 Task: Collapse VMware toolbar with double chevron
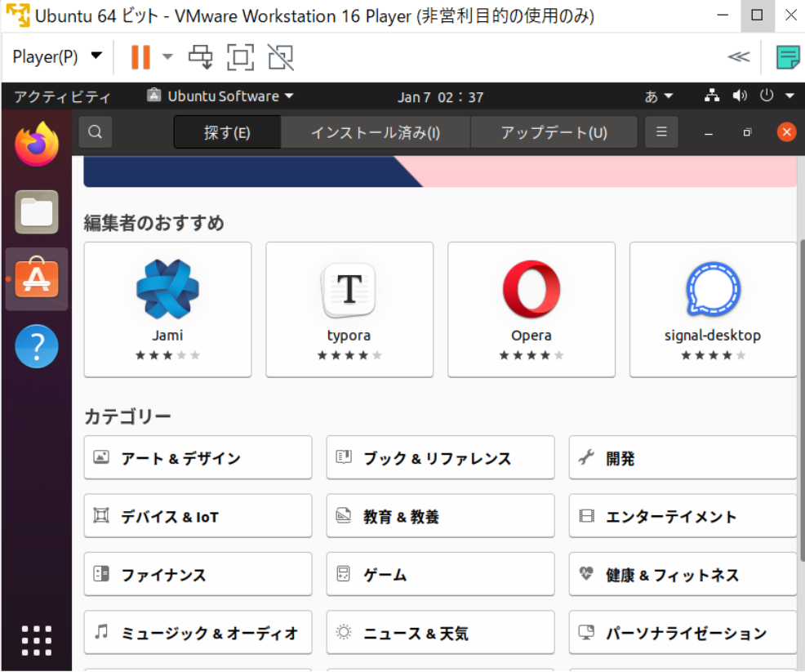739,56
